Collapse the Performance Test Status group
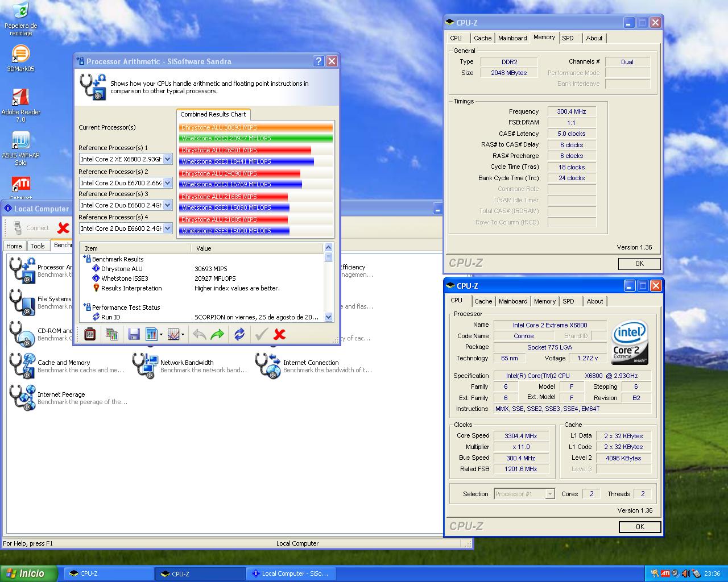The width and height of the screenshot is (728, 582). pos(86,307)
